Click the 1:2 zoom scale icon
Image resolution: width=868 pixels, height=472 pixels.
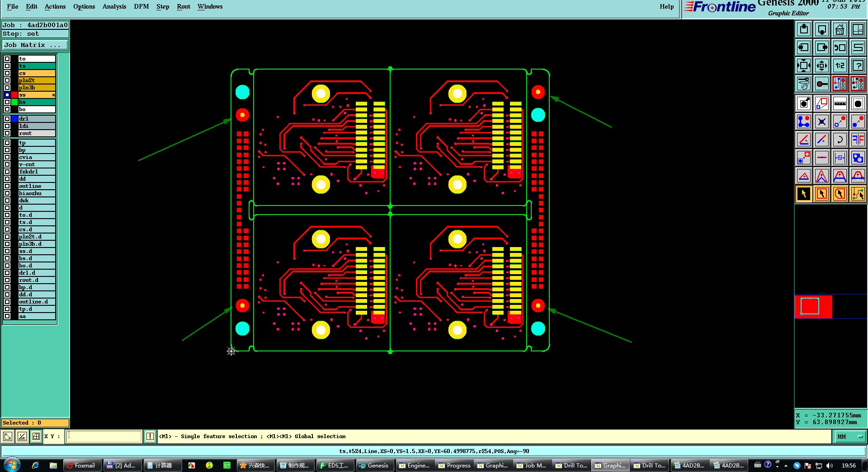(x=840, y=65)
